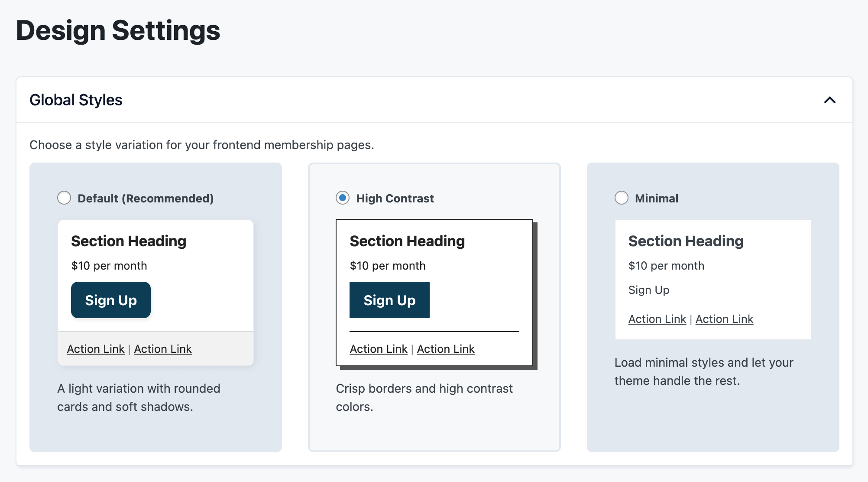
Task: Open the first Action Link under Default preview
Action: click(x=95, y=348)
